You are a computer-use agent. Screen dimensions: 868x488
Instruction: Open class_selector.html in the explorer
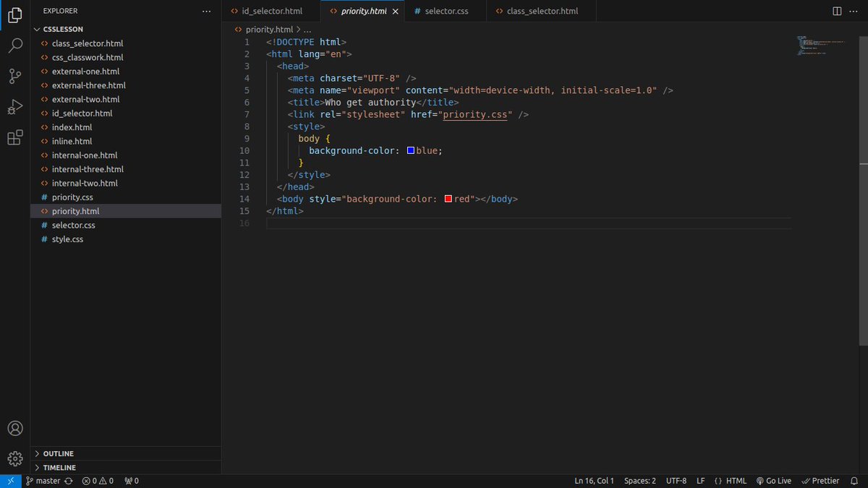(x=126, y=43)
